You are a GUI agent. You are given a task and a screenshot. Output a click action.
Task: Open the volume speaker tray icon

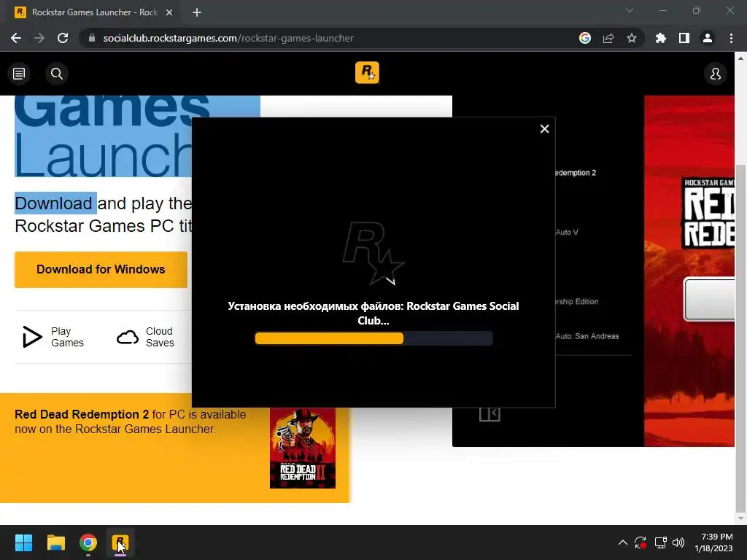678,542
